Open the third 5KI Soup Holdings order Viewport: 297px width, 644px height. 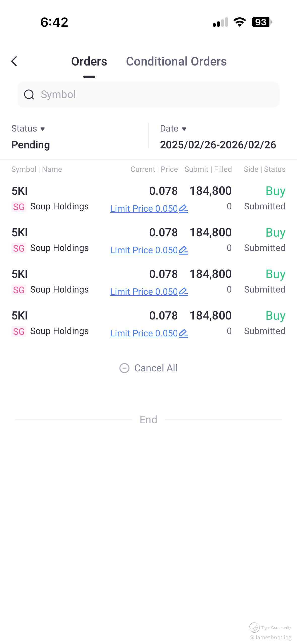point(50,282)
